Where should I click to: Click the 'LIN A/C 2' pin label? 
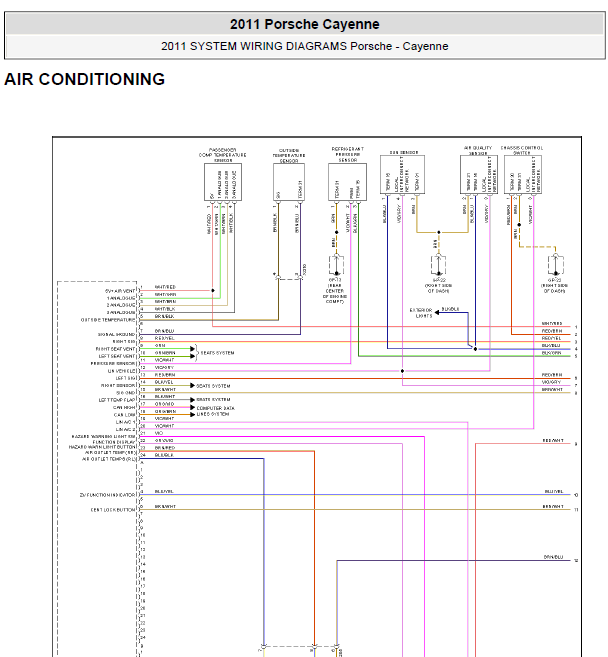[126, 429]
